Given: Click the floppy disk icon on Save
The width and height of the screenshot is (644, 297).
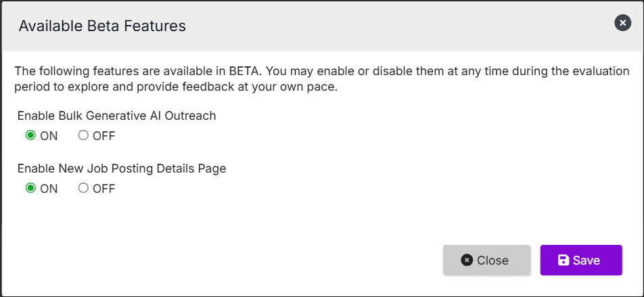Looking at the screenshot, I should click(563, 260).
